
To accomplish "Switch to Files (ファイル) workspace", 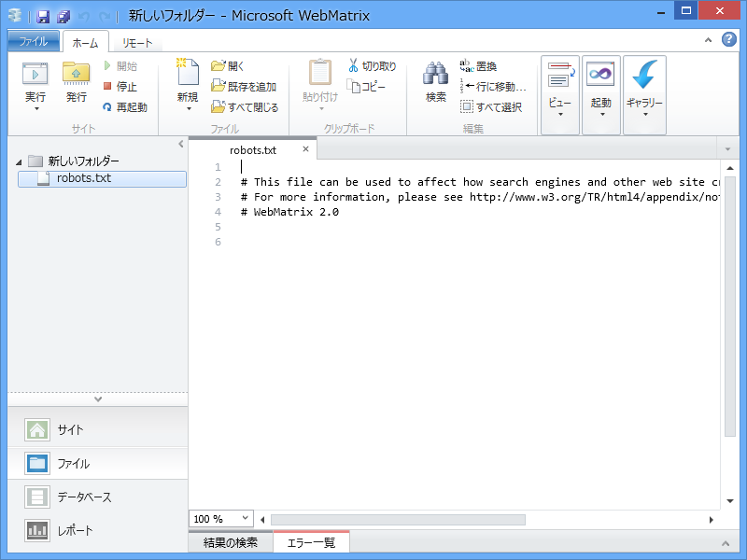I will [98, 463].
